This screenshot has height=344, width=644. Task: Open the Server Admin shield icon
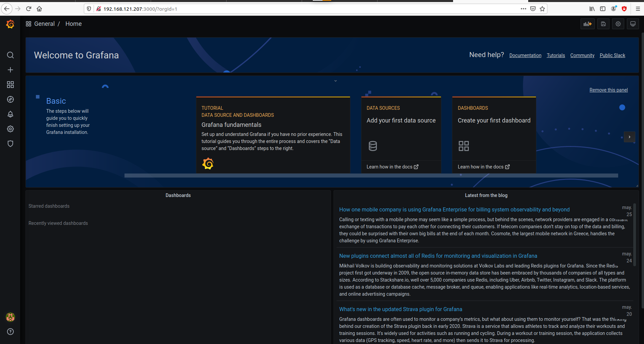click(10, 144)
